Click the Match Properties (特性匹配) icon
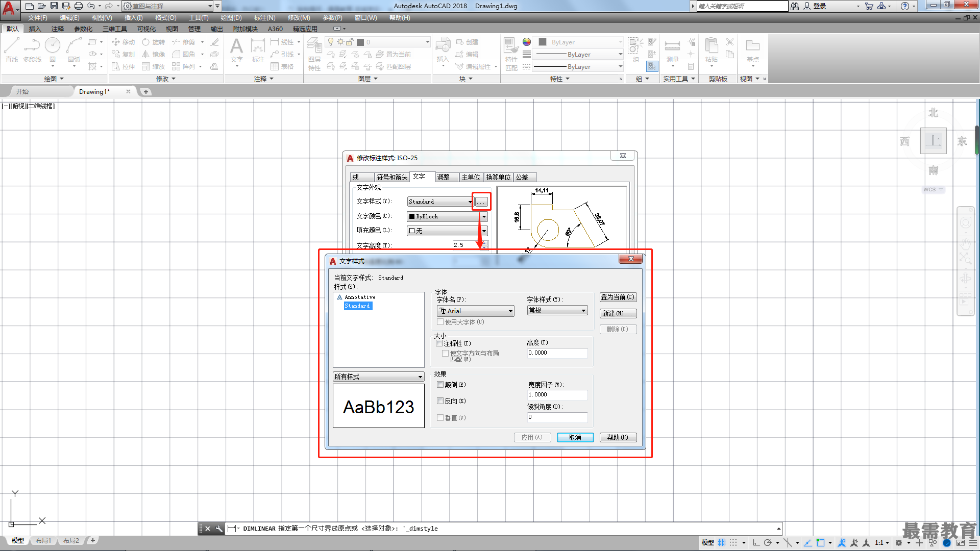This screenshot has height=551, width=980. 511,53
